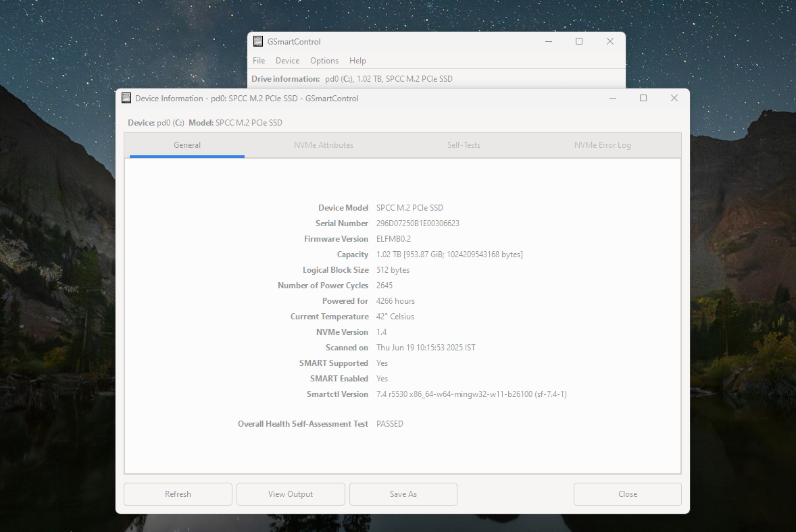The width and height of the screenshot is (796, 532).
Task: Click the Device Information dialog title bar icon
Action: click(126, 98)
